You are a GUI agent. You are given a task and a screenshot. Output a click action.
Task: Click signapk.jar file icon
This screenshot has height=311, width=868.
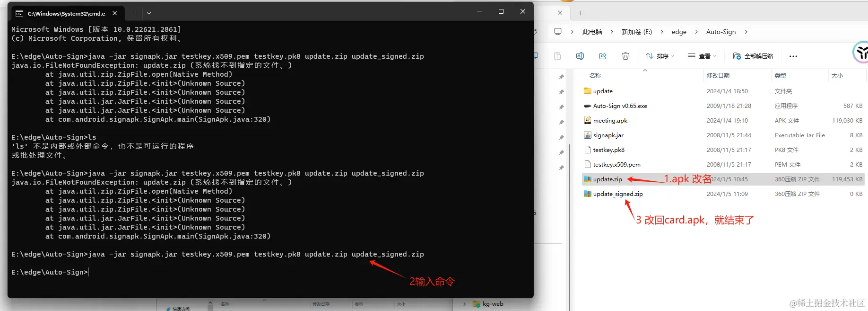click(x=588, y=135)
